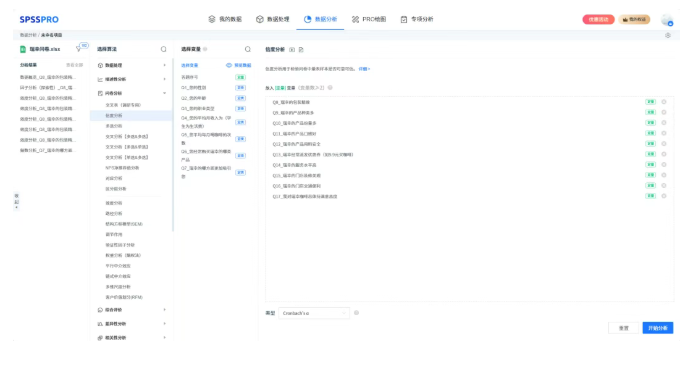Click the blue type badge beside variable Q5
687x380 pixels.
(241, 139)
